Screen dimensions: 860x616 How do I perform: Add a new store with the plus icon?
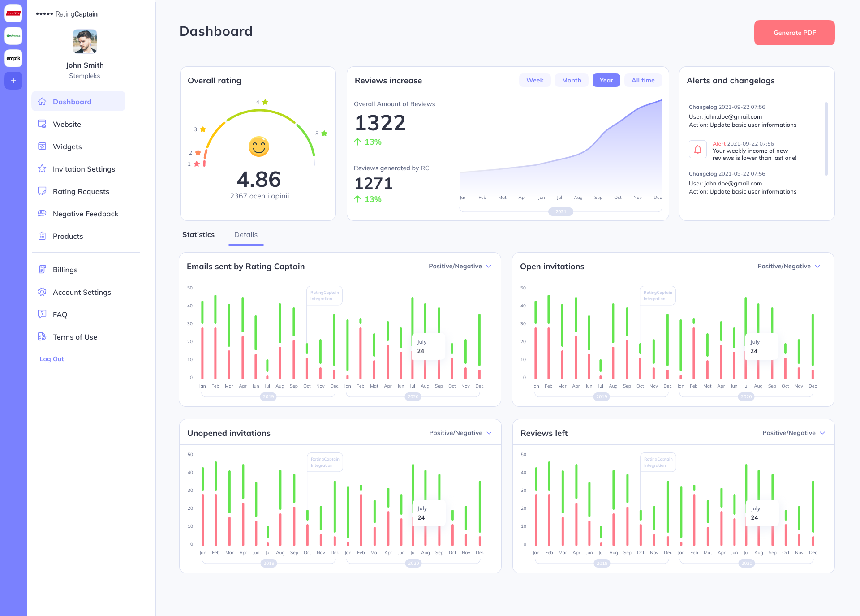[13, 81]
